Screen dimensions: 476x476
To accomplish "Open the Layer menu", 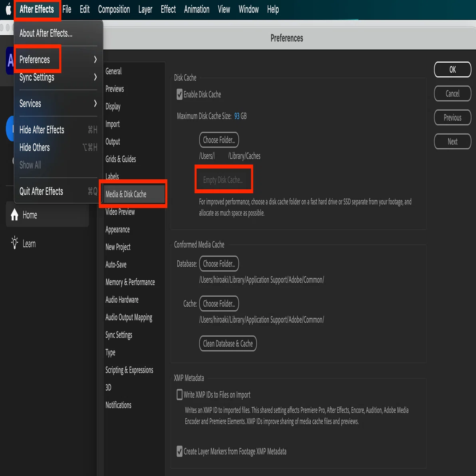I will (x=145, y=10).
